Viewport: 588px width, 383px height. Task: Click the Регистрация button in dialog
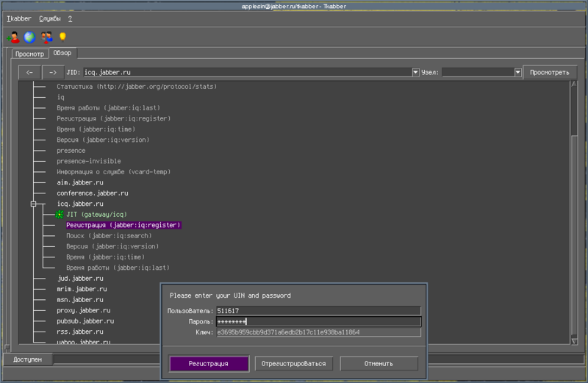208,363
